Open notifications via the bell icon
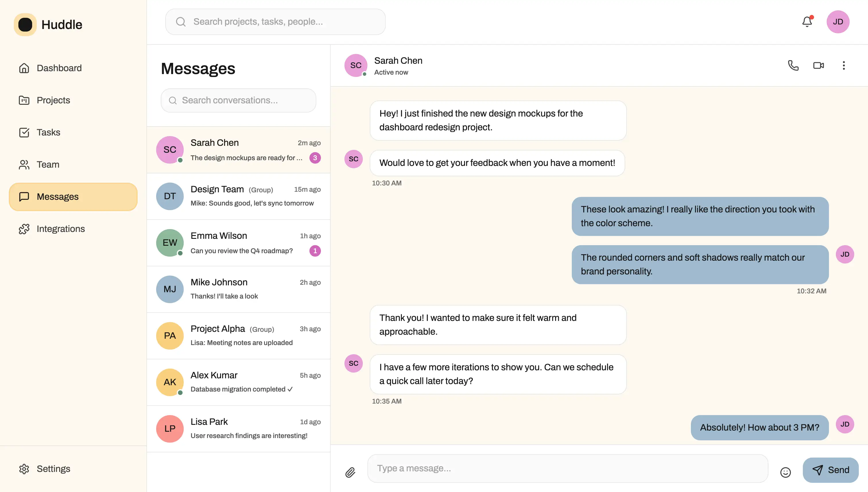 (807, 21)
